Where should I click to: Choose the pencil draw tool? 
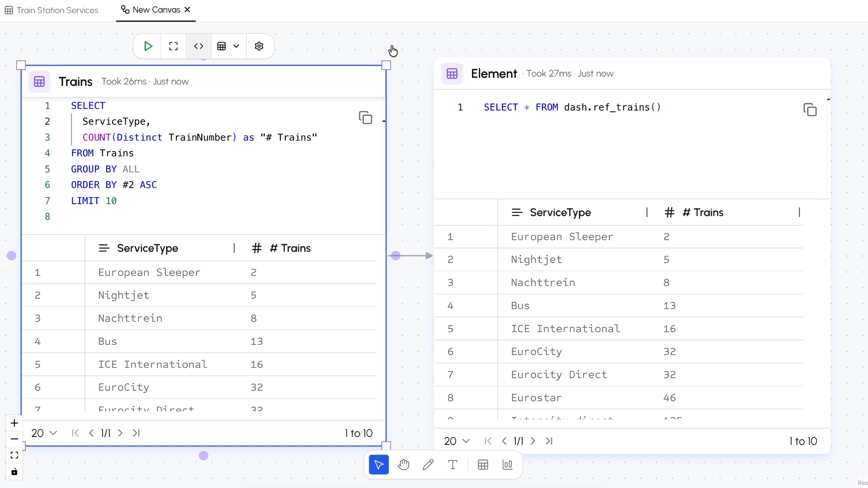pyautogui.click(x=428, y=465)
